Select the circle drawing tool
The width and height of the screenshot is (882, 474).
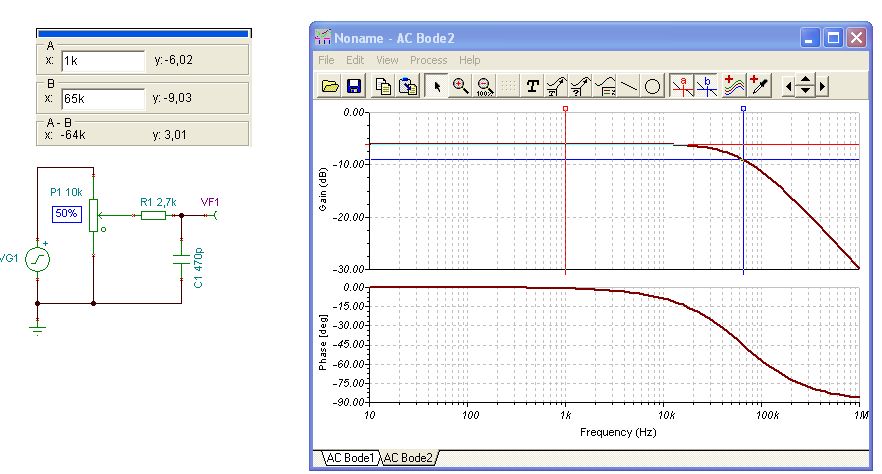[652, 86]
